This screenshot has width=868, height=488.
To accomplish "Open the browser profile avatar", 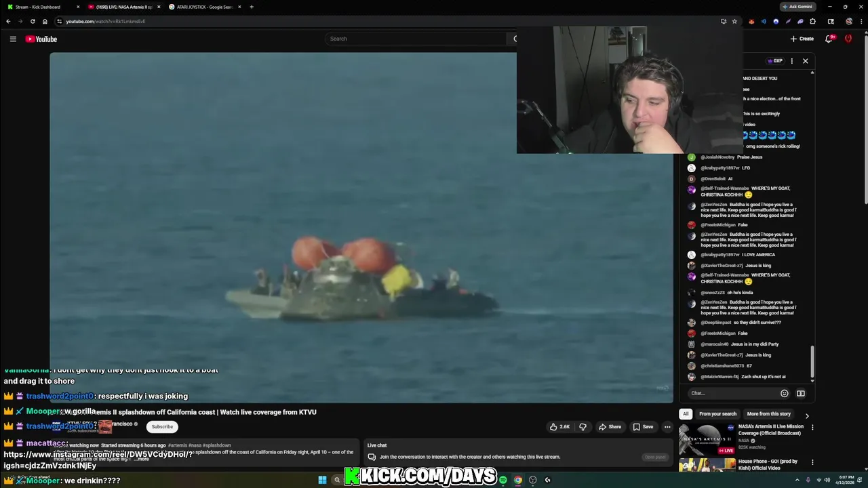I will [848, 21].
